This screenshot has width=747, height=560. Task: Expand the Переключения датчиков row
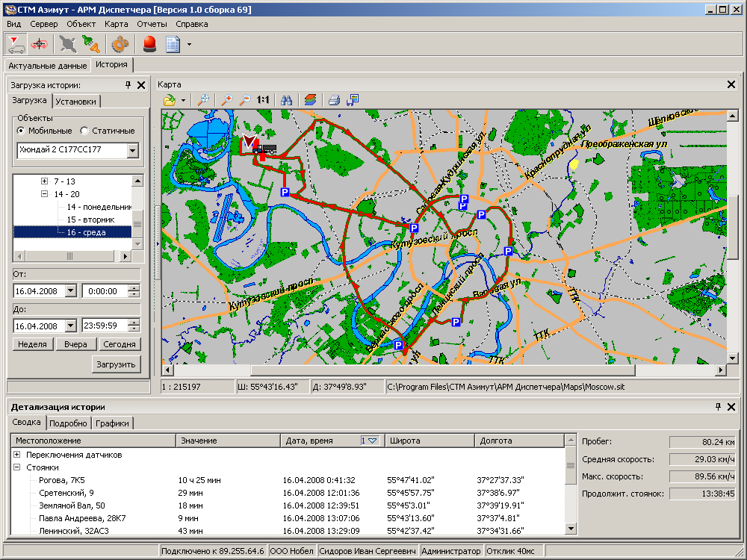(x=17, y=454)
